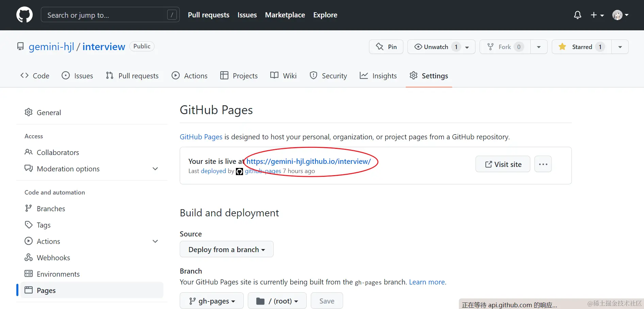Open the / (root) folder dropdown
644x309 pixels.
coord(277,301)
